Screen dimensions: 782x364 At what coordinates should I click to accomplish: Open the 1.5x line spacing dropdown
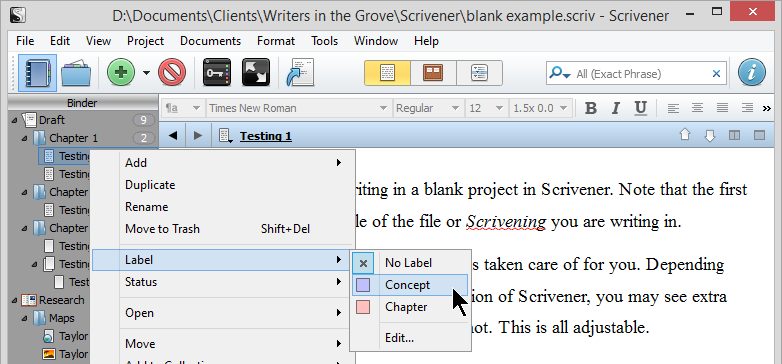pyautogui.click(x=540, y=108)
